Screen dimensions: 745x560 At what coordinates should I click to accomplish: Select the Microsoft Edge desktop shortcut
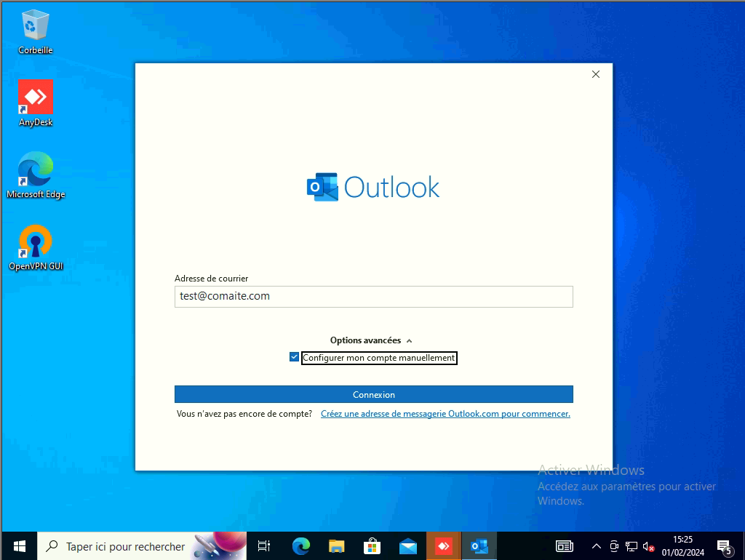(35, 175)
